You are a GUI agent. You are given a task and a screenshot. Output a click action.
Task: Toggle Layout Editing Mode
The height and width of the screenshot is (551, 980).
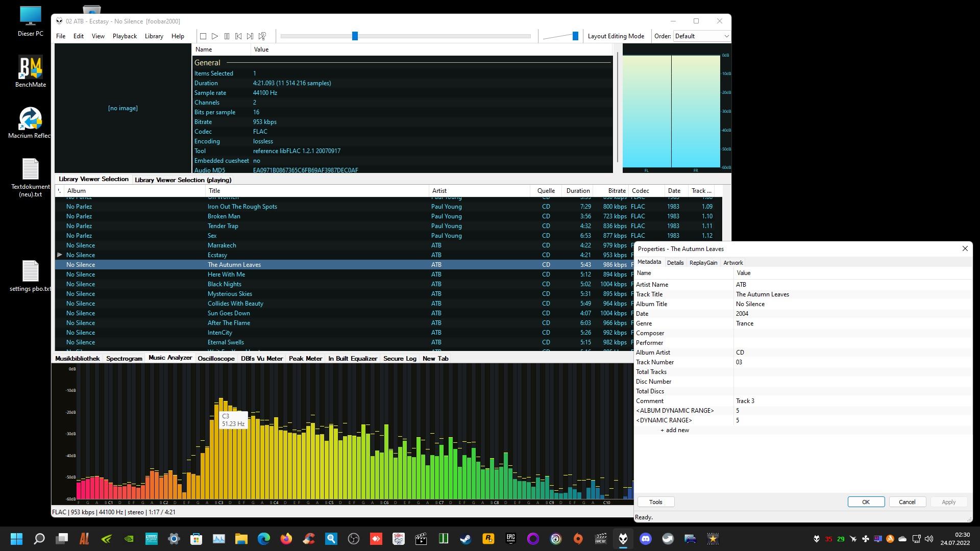coord(616,36)
